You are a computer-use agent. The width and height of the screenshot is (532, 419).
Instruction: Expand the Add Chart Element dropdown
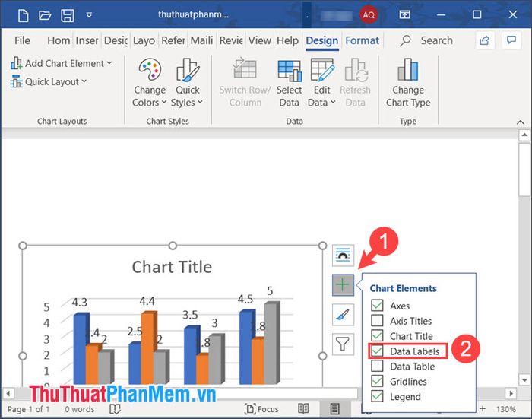click(62, 63)
